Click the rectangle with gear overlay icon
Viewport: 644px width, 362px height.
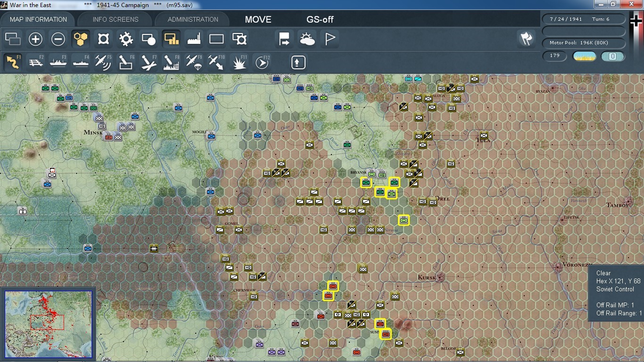[x=239, y=39]
